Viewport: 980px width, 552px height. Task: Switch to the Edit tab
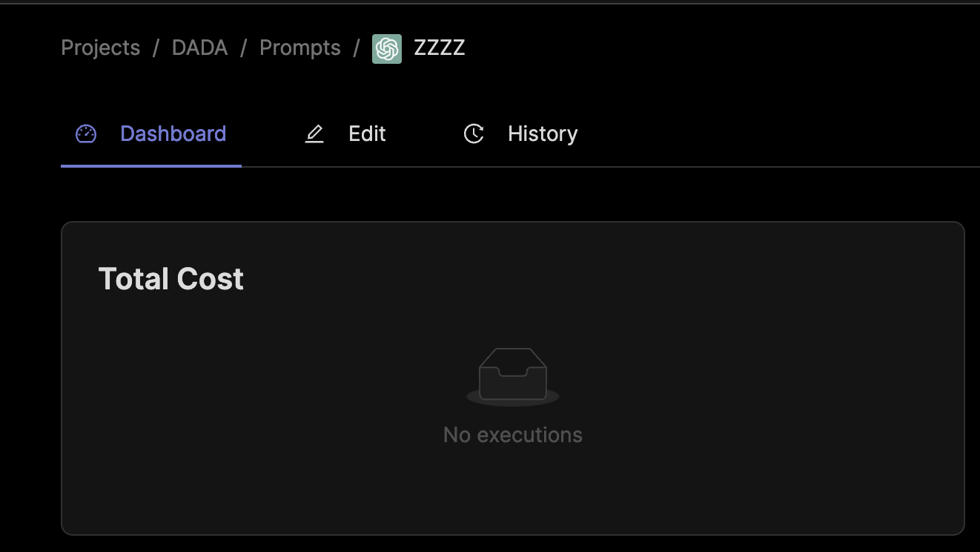tap(366, 134)
